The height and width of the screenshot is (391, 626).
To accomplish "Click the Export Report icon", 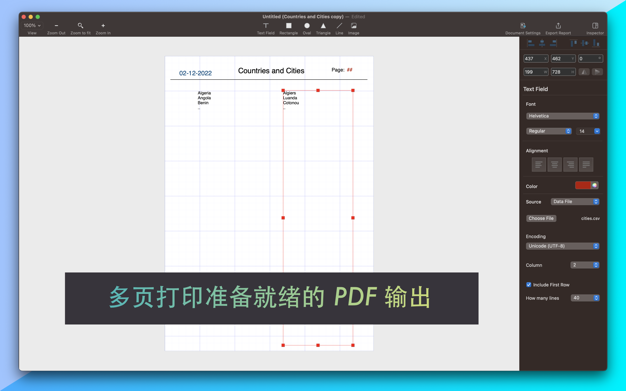I will point(558,26).
